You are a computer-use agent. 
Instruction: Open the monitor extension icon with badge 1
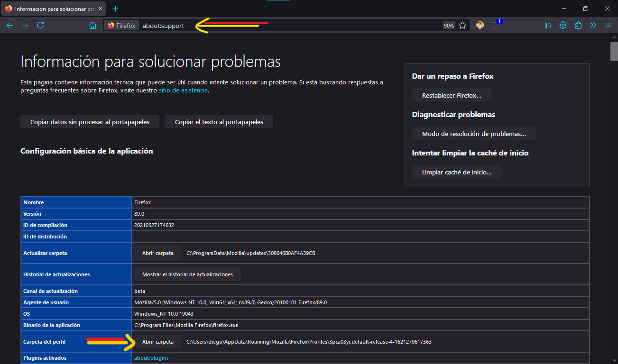(496, 25)
